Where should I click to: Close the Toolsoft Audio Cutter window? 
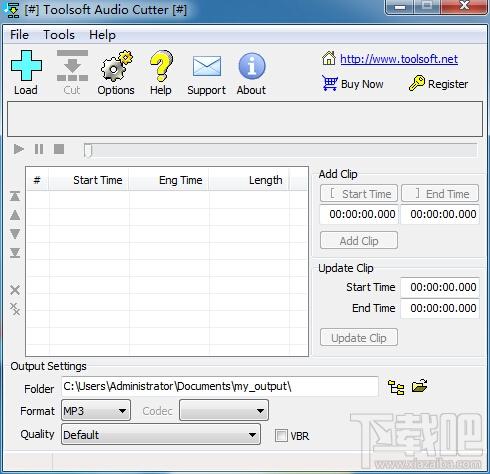click(464, 6)
